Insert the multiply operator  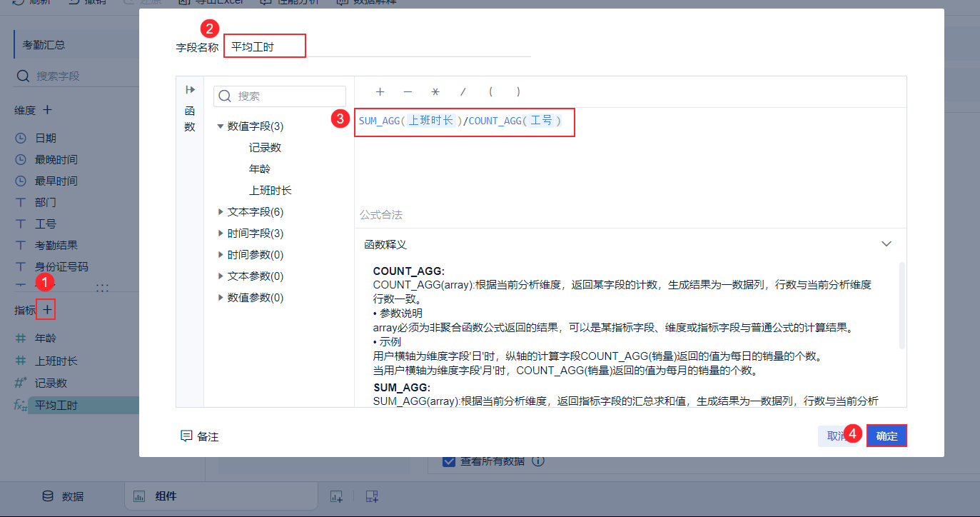[435, 91]
